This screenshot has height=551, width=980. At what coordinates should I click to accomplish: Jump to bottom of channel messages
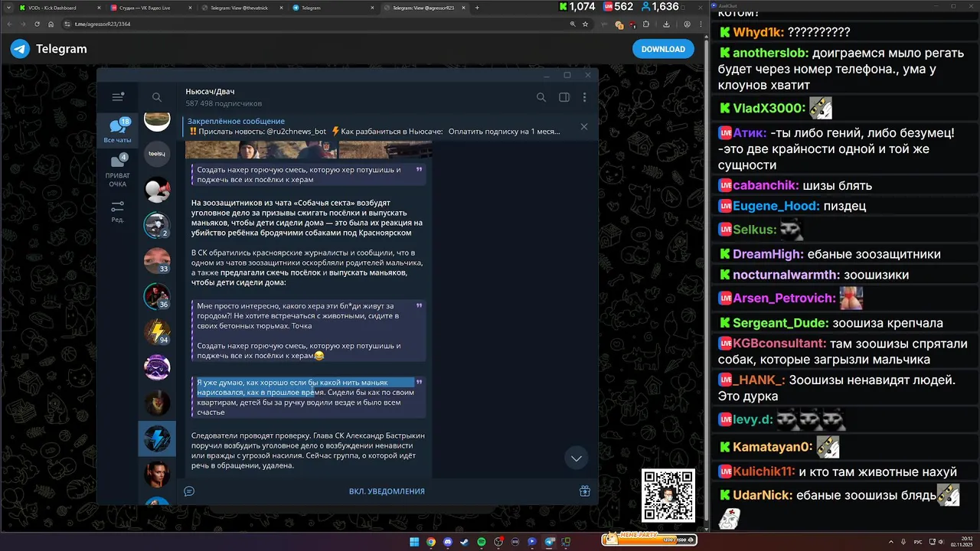pyautogui.click(x=577, y=458)
